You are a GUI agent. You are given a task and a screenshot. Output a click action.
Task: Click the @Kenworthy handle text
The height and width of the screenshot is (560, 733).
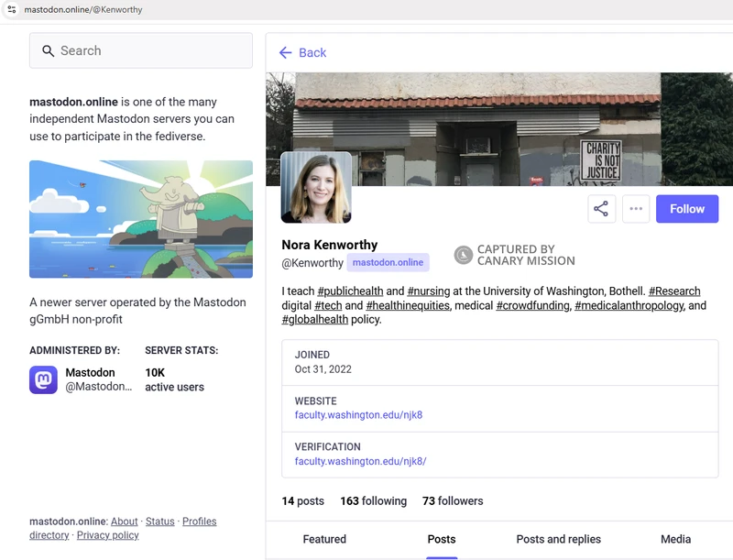[312, 263]
